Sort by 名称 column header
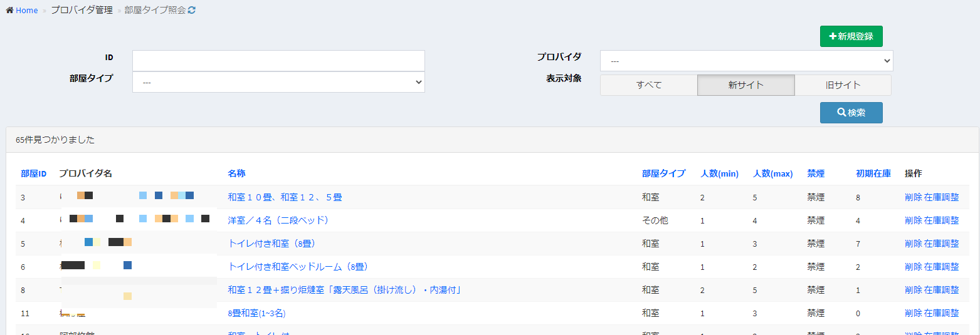Viewport: 980px width, 335px height. [236, 173]
